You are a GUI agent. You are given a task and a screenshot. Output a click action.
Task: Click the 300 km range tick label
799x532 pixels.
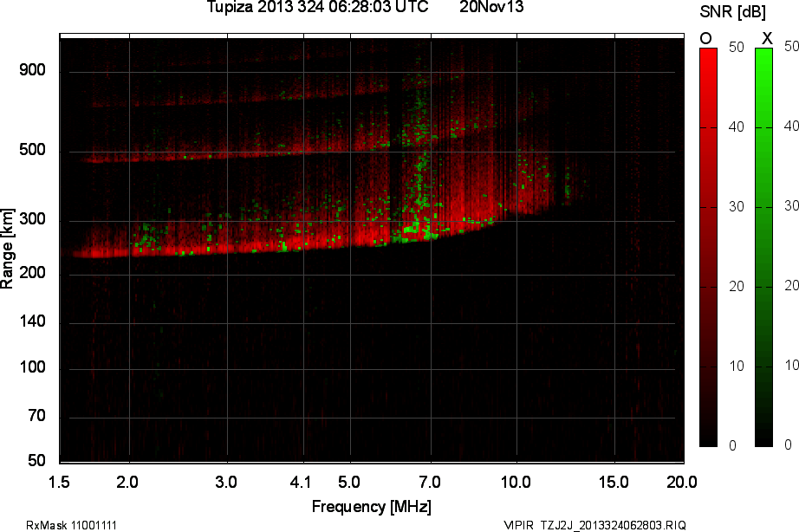pyautogui.click(x=31, y=220)
